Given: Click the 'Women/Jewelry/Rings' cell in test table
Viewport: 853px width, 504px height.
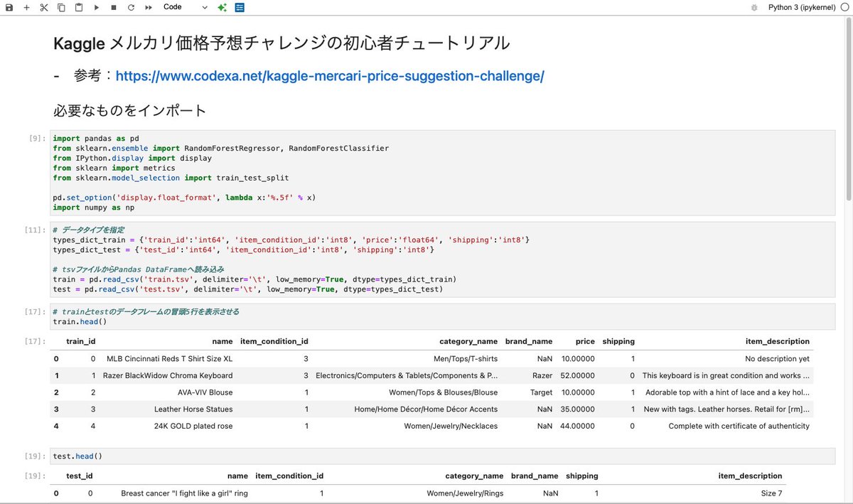Looking at the screenshot, I should click(465, 493).
